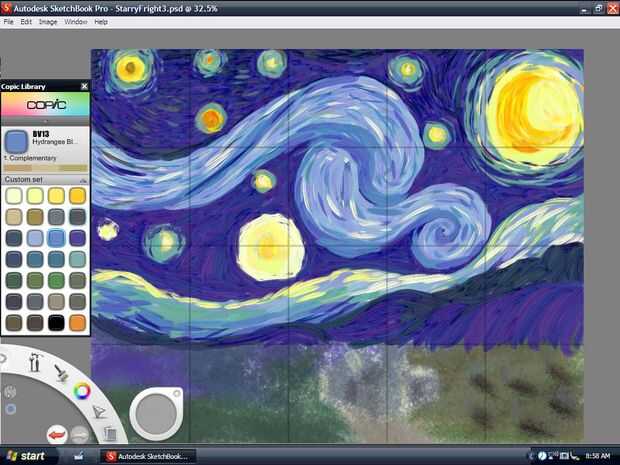Click the gray brush size puck

(x=156, y=414)
